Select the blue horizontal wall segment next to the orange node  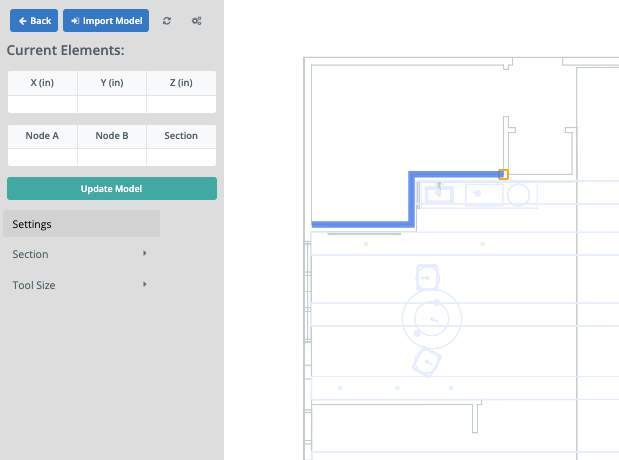(455, 174)
